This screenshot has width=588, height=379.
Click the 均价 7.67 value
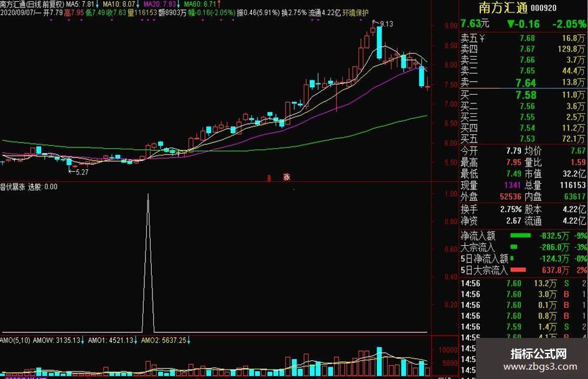(x=578, y=151)
